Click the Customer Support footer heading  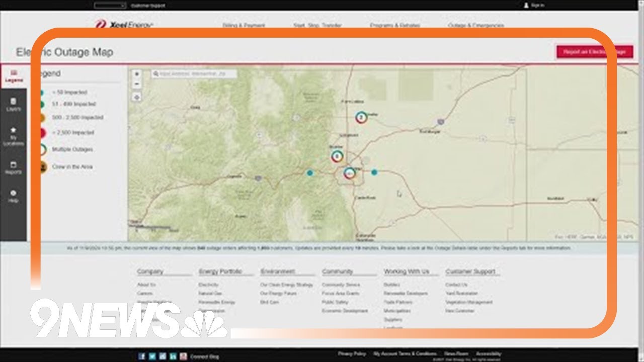470,271
